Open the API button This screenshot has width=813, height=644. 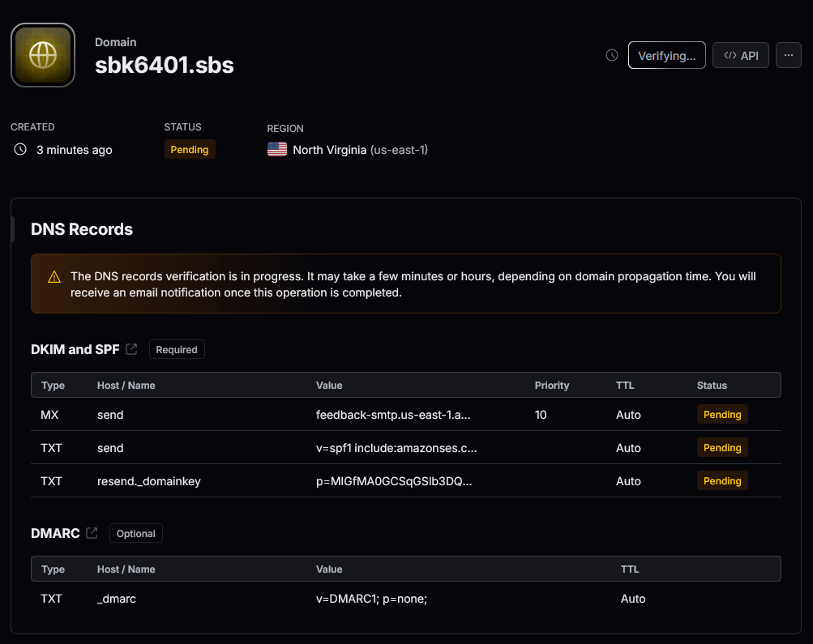click(740, 55)
